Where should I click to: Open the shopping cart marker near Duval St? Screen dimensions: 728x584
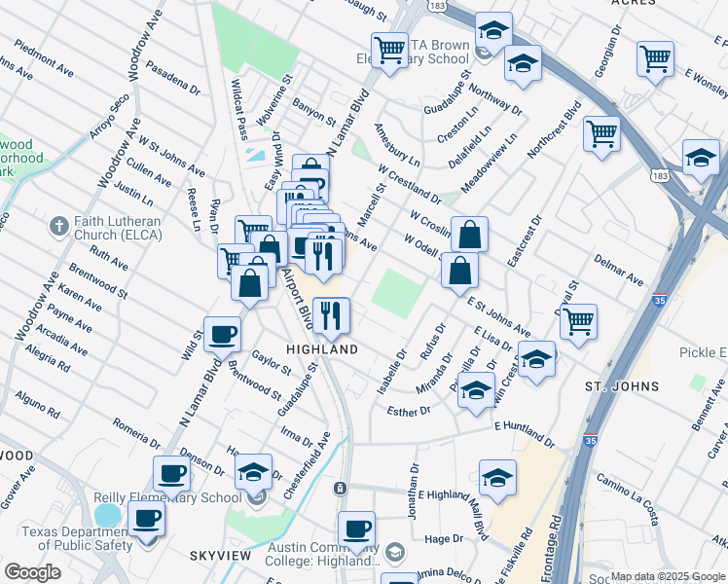[578, 322]
